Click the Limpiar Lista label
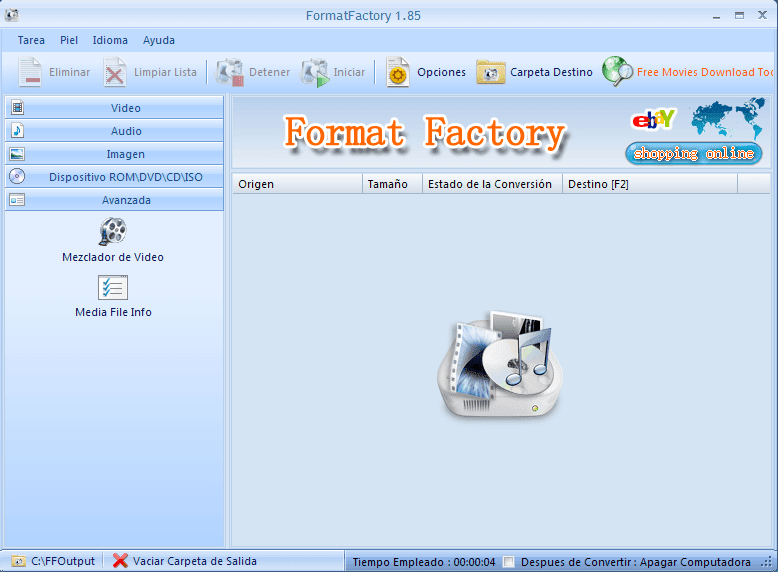Image resolution: width=778 pixels, height=572 pixels. coord(165,72)
